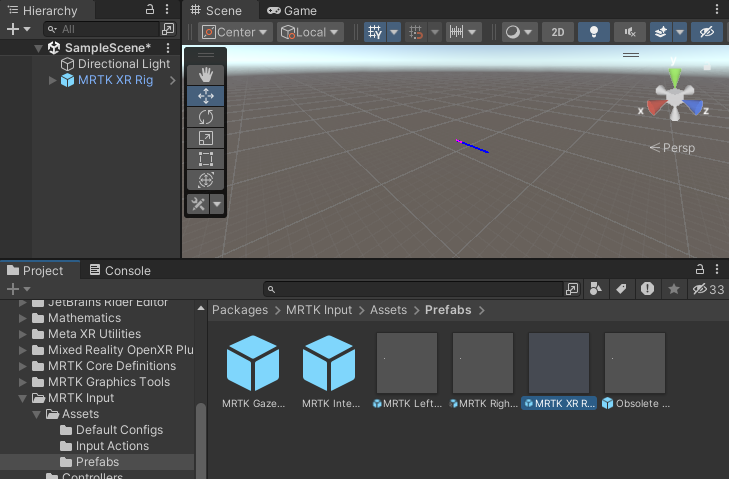This screenshot has width=729, height=479.
Task: Open the Local rotation mode dropdown
Action: point(310,32)
